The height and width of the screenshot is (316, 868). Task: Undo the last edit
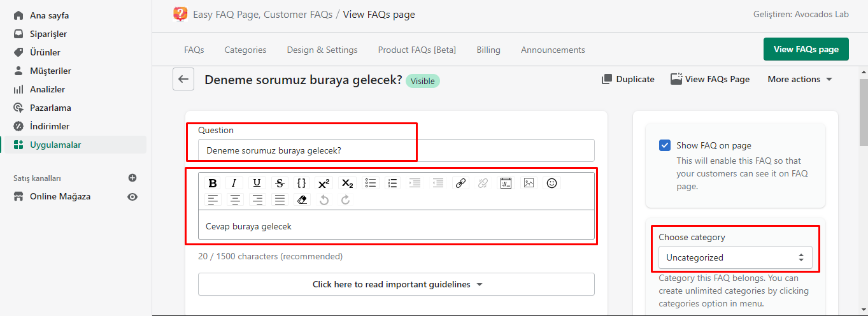pos(324,200)
